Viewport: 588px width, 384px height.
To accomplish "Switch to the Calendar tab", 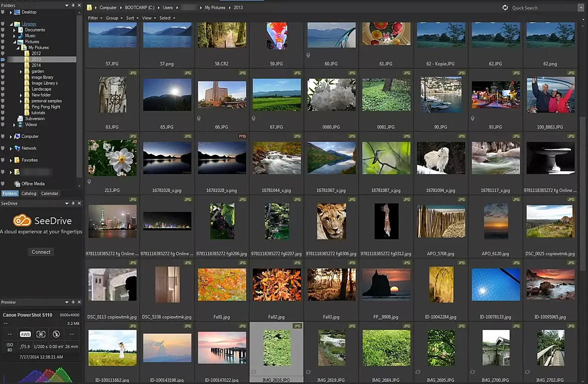I will click(49, 193).
